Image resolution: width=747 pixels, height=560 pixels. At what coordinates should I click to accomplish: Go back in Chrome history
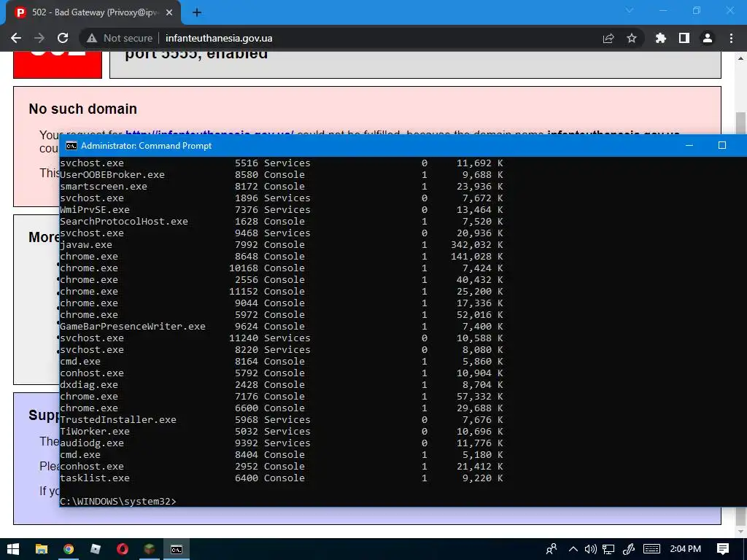click(x=16, y=38)
